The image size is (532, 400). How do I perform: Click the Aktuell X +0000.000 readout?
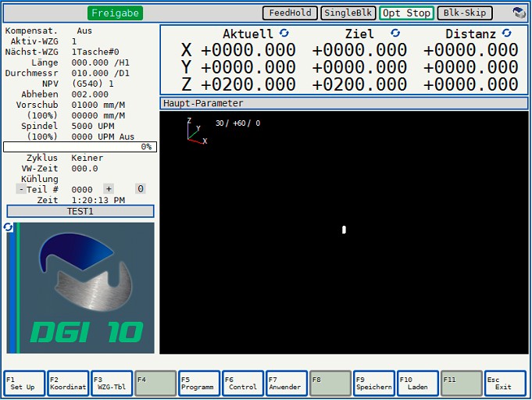[248, 50]
